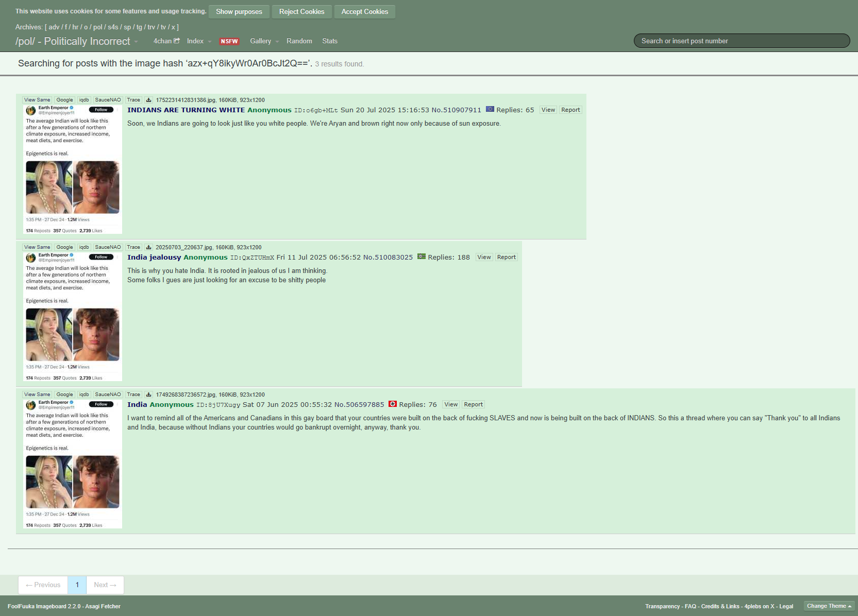Click post number No.506597885
Viewport: 858px width, 616px height.
point(359,404)
